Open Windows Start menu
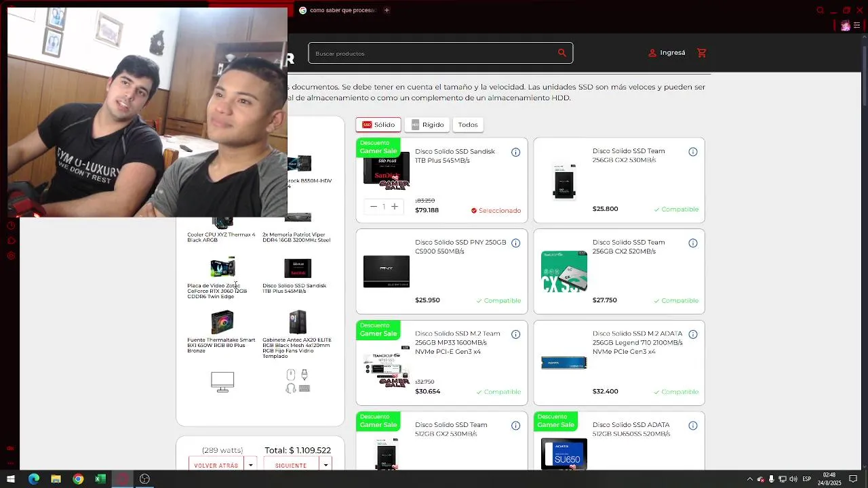Viewport: 868px width, 488px height. tap(11, 479)
